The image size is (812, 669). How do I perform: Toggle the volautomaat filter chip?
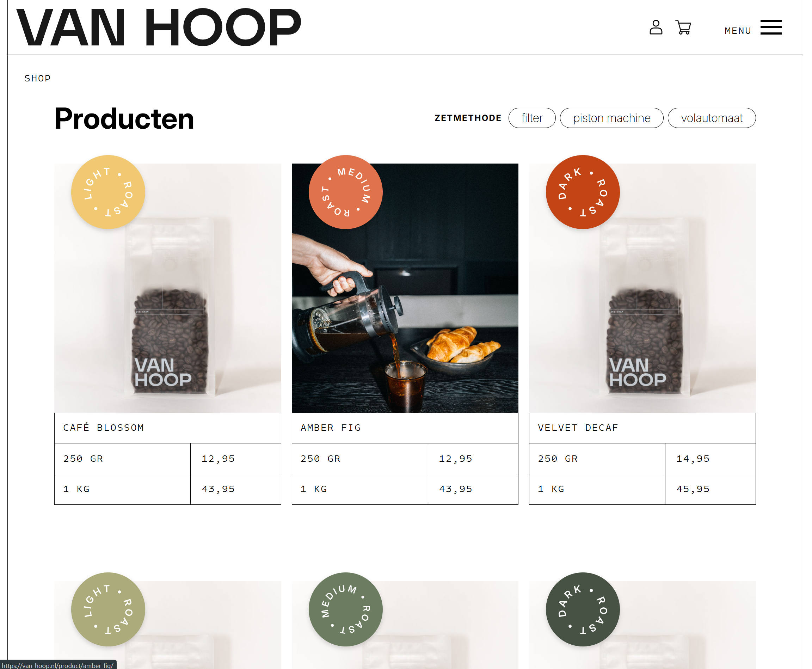pyautogui.click(x=712, y=118)
